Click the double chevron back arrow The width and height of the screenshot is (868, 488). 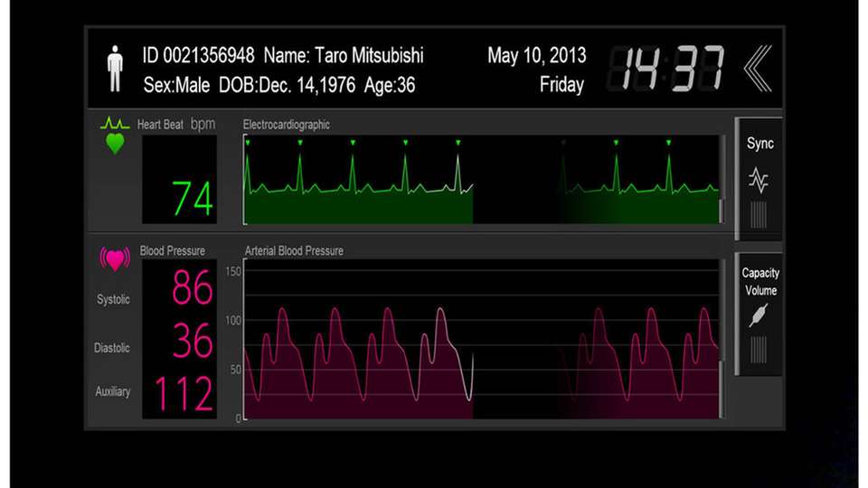[758, 69]
